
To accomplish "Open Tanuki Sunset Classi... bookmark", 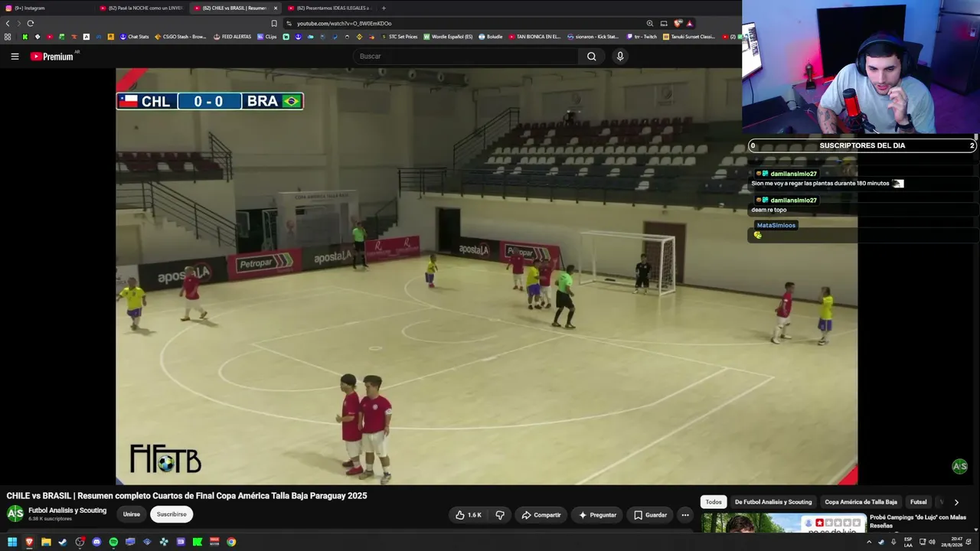I will pyautogui.click(x=689, y=37).
